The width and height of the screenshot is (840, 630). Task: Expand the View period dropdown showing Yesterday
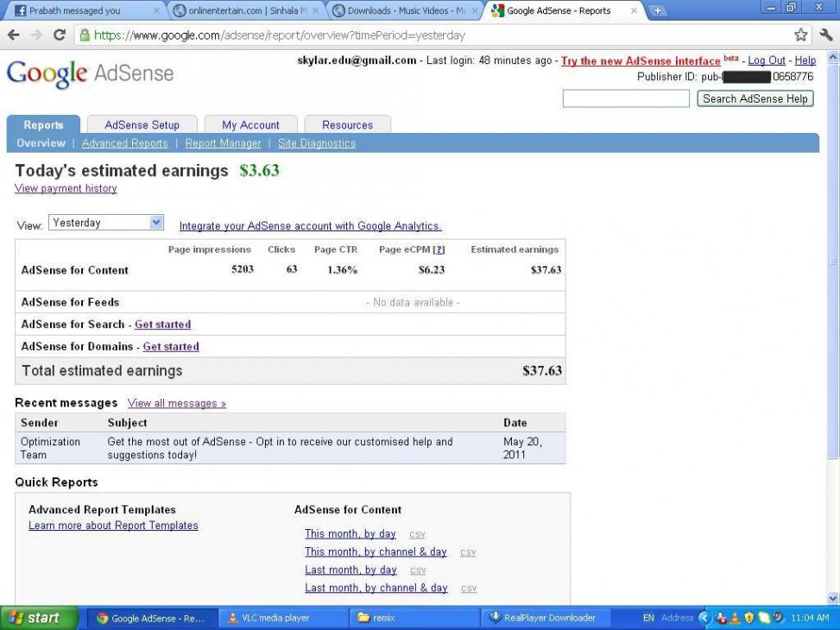[106, 223]
